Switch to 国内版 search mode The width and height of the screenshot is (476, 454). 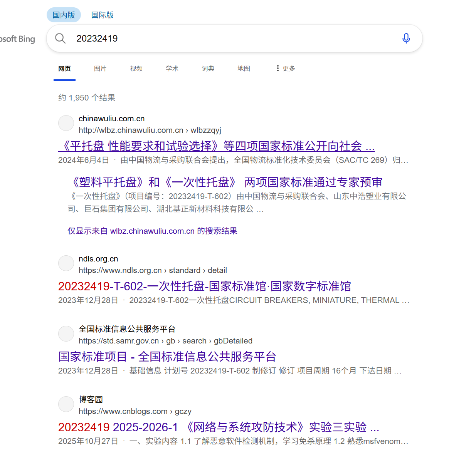click(64, 15)
